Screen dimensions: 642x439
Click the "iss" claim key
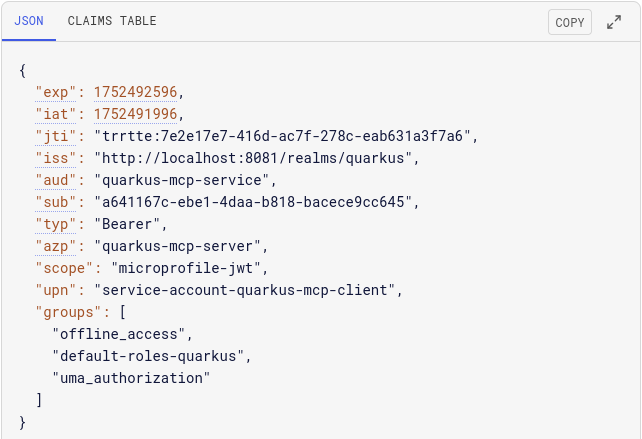click(56, 158)
